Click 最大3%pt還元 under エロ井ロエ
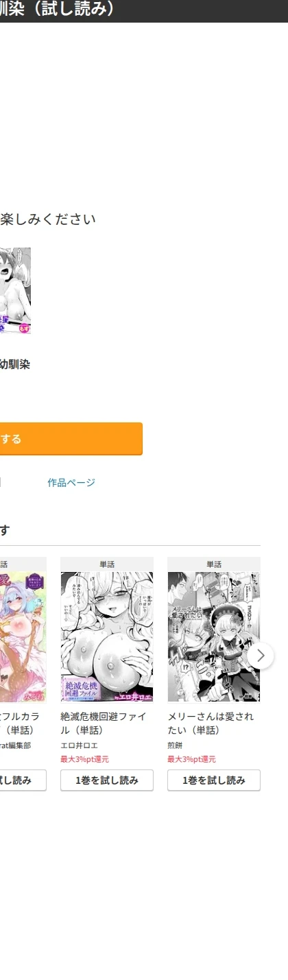The width and height of the screenshot is (288, 980). pos(84,759)
